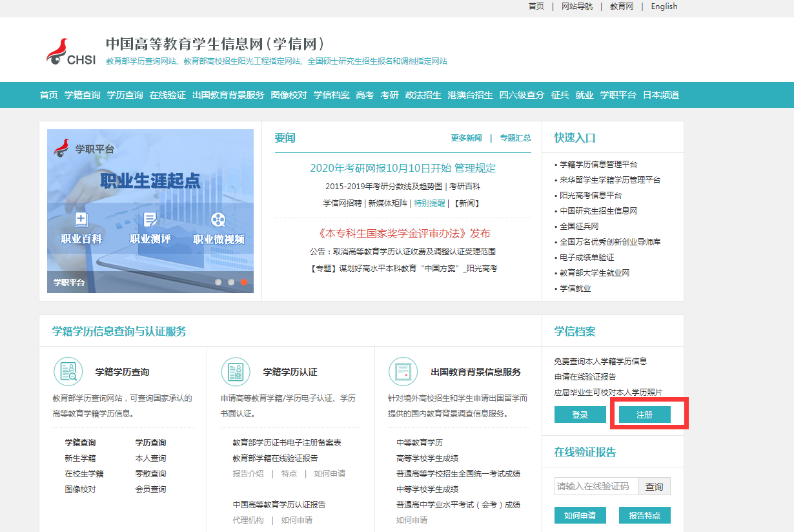Open 电子成绩单验证 quick link
Screen dimensions: 794x532
[x=587, y=258]
